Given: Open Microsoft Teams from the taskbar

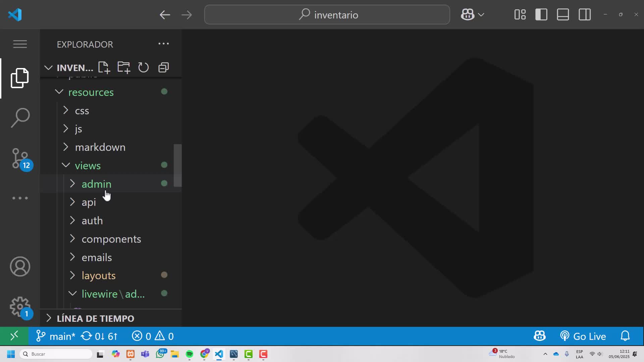Looking at the screenshot, I should (145, 354).
